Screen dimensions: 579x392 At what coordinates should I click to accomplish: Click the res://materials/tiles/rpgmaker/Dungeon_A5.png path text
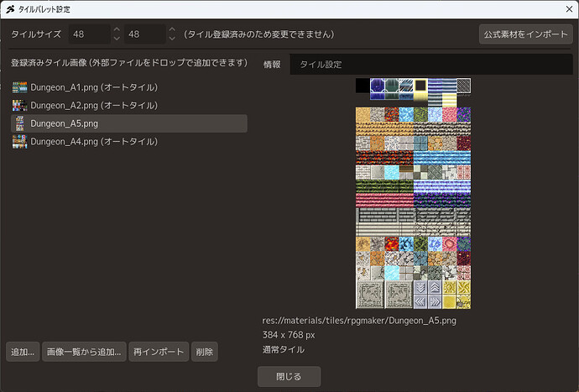[359, 321]
